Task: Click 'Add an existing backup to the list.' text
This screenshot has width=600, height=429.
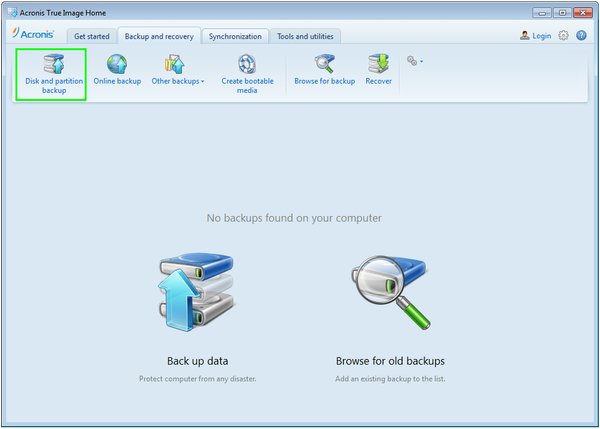Action: [390, 379]
